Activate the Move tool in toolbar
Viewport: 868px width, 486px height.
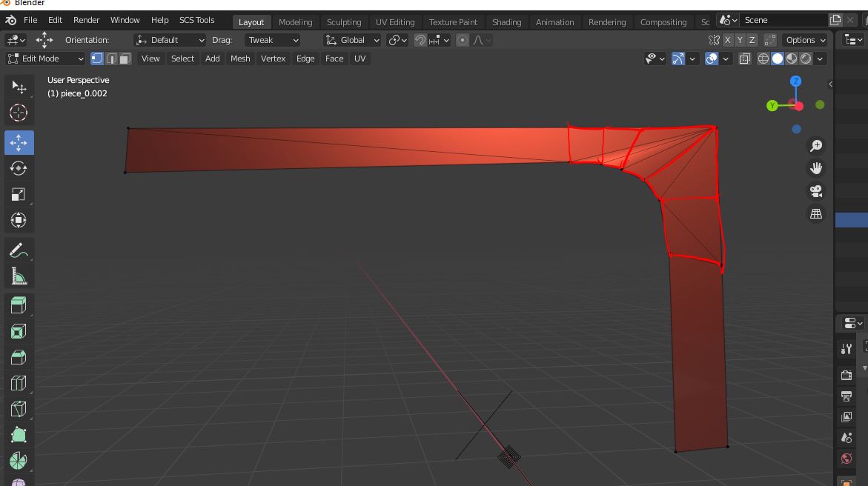pos(19,143)
